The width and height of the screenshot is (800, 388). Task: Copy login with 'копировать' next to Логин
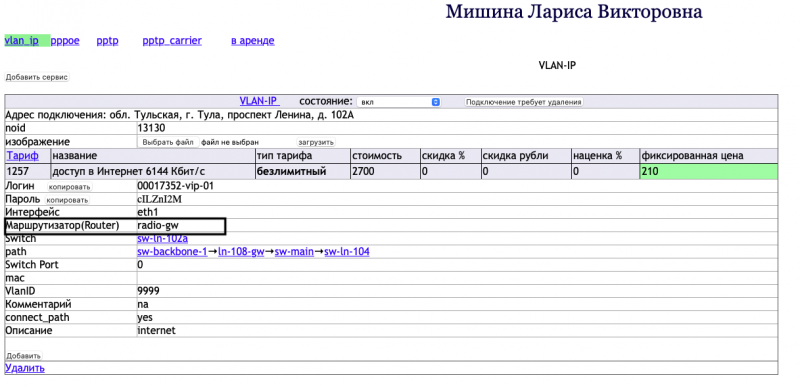70,187
